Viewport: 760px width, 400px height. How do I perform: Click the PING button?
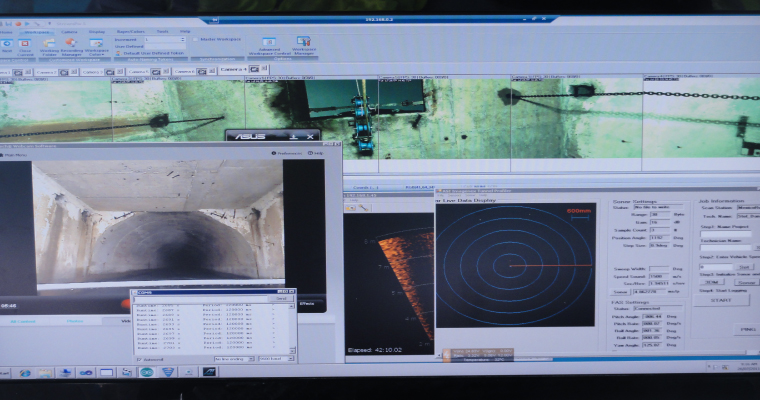[x=747, y=328]
